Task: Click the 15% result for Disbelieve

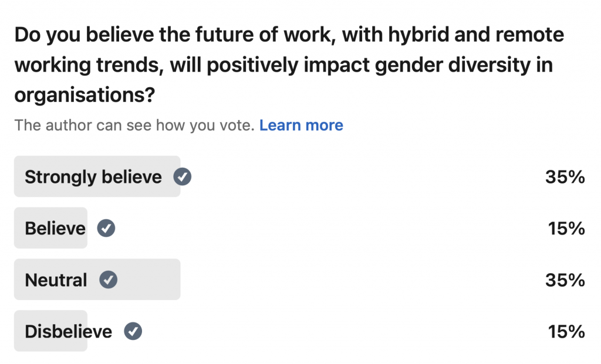Action: [566, 331]
